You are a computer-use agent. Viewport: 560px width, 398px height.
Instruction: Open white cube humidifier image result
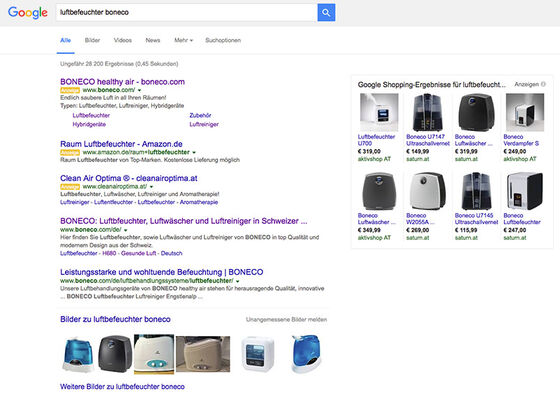(258, 354)
